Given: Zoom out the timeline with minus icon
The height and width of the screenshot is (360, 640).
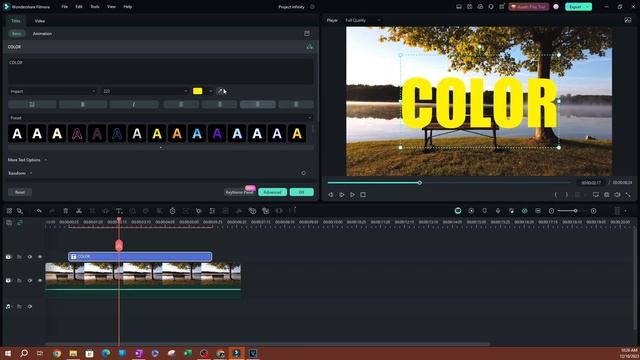Looking at the screenshot, I should [x=551, y=211].
